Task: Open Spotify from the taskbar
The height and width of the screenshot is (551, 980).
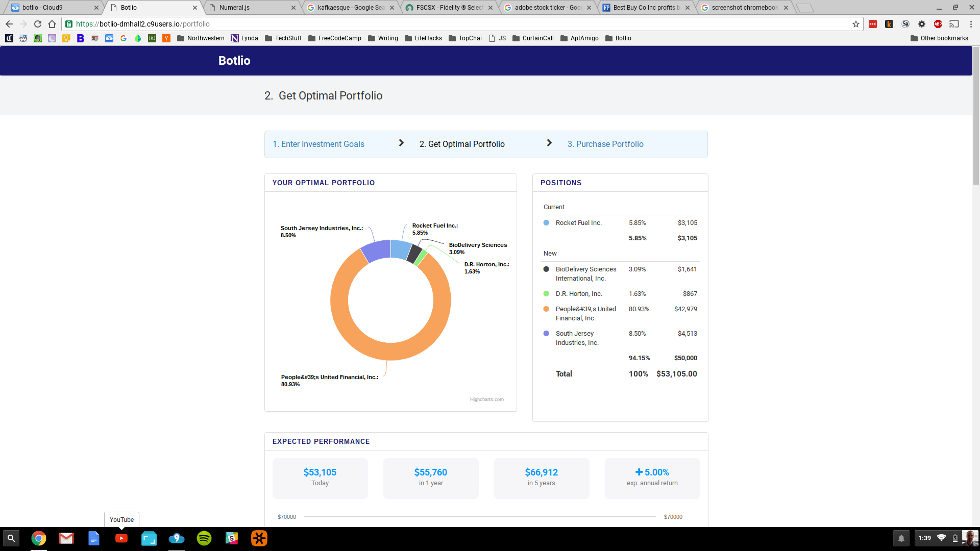Action: pyautogui.click(x=204, y=538)
